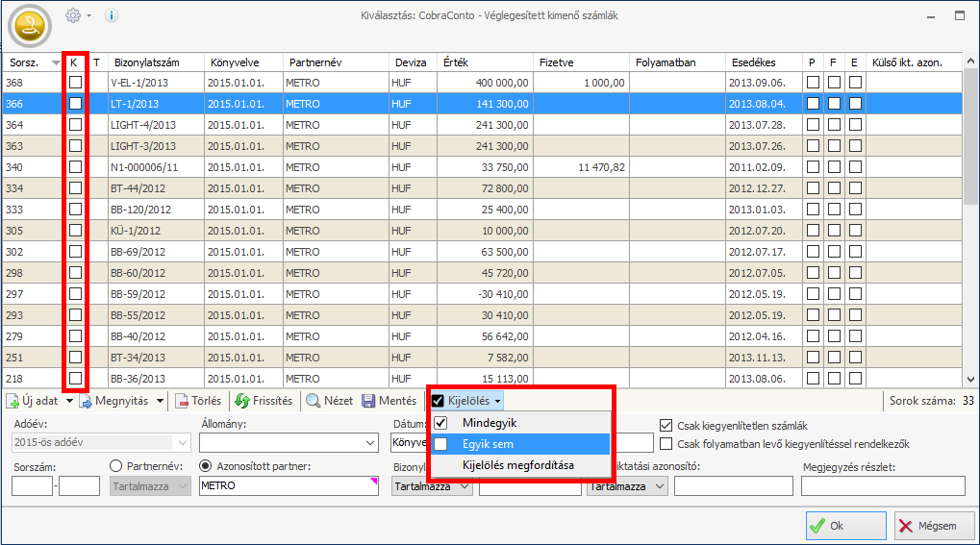Tick the K checkbox for V-EL-1/2013
This screenshot has width=980, height=545.
[75, 83]
